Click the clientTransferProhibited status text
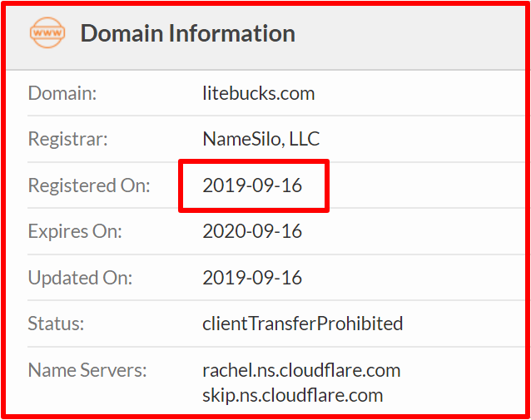The height and width of the screenshot is (420, 531). click(303, 324)
